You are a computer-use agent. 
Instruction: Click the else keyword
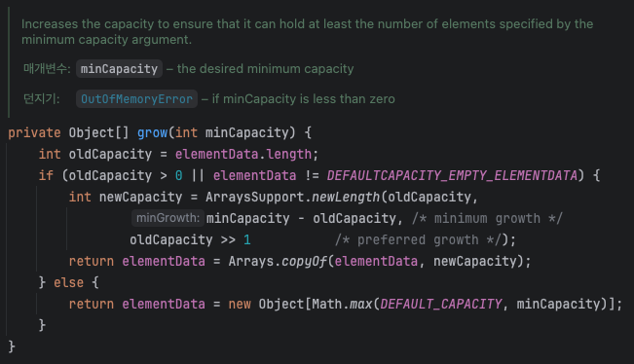pos(69,282)
